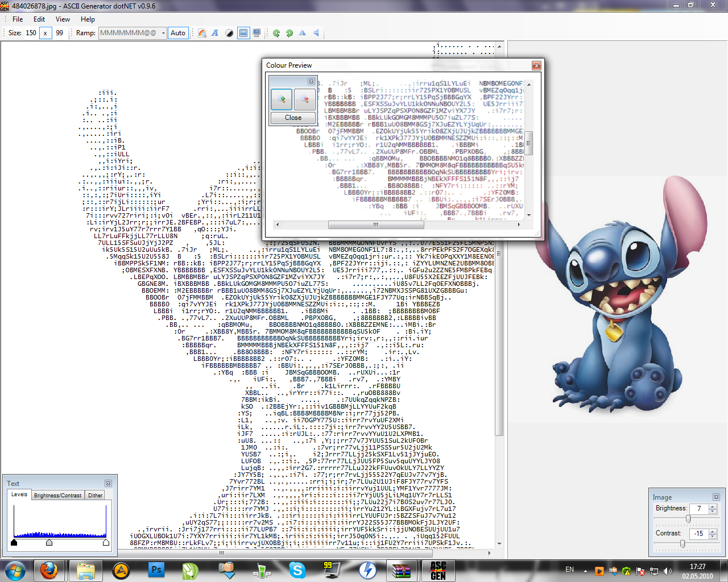Click Colour Preview scroll down arrow

(529, 215)
